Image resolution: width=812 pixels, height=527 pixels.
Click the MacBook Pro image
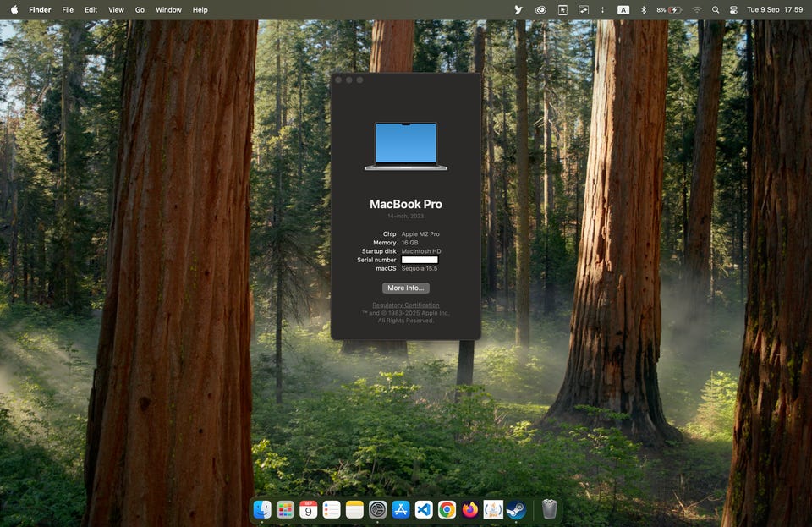coord(406,146)
